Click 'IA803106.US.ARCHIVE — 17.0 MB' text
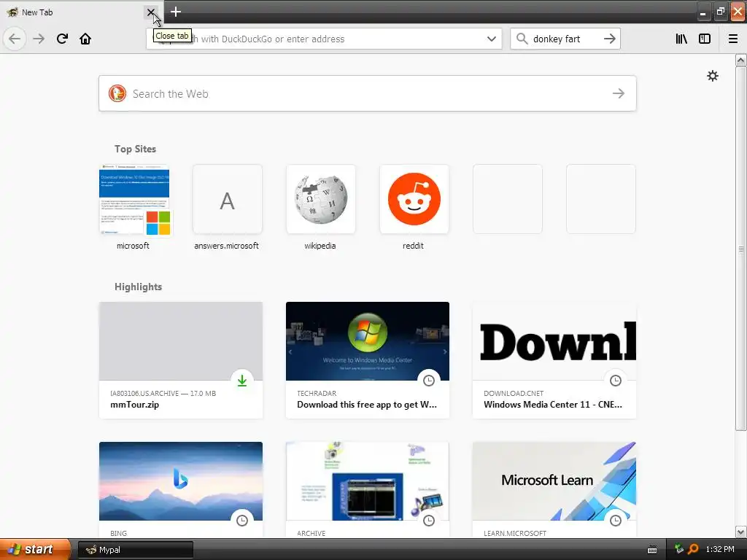Screen dimensions: 747x560 coord(163,393)
